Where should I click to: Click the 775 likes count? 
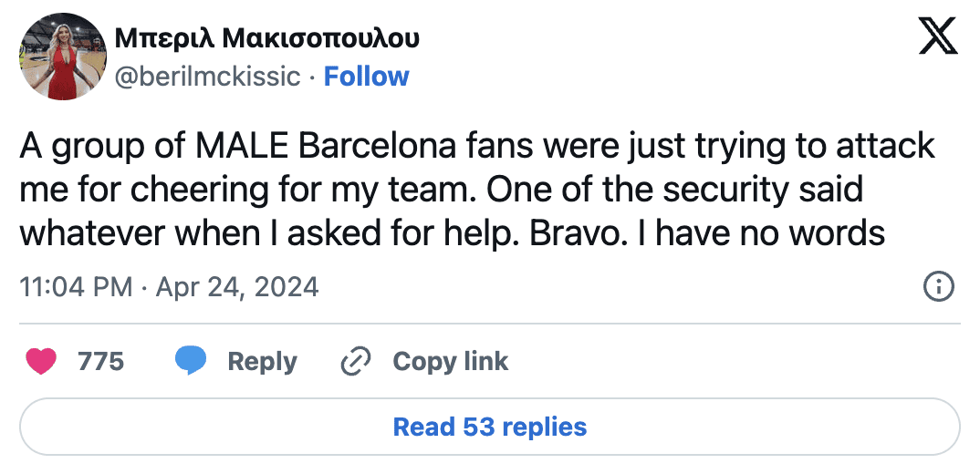click(x=100, y=361)
